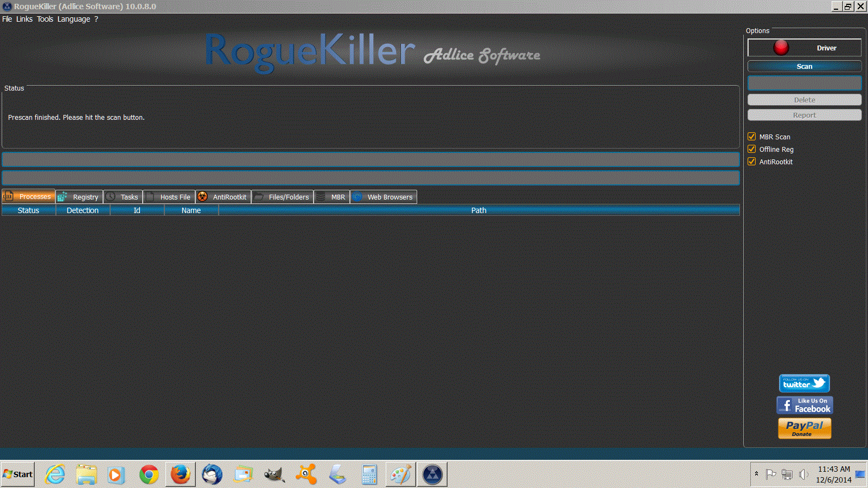868x488 pixels.
Task: Click the 'Prescan finished' status message
Action: click(x=76, y=117)
